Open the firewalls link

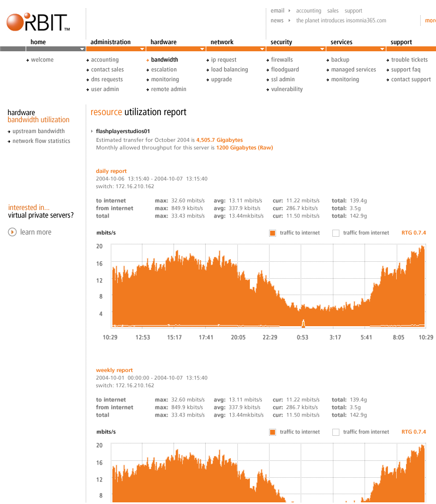point(282,60)
